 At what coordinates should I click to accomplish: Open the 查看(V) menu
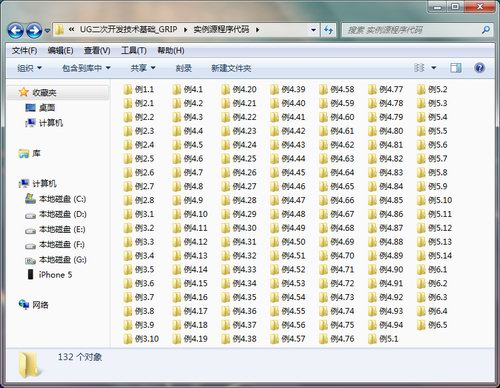pyautogui.click(x=97, y=50)
